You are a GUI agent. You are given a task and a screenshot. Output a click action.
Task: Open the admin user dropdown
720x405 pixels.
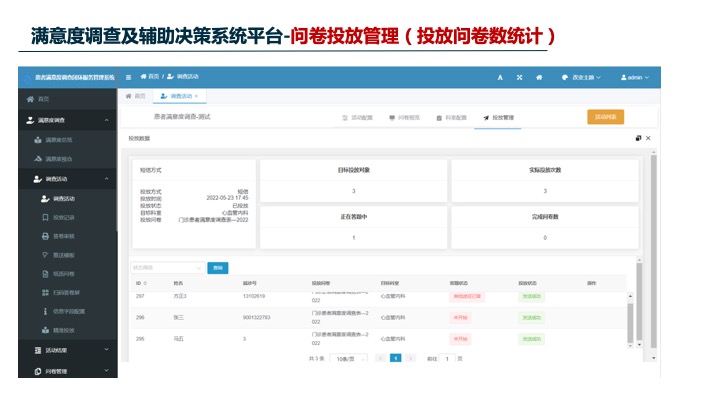pos(635,77)
